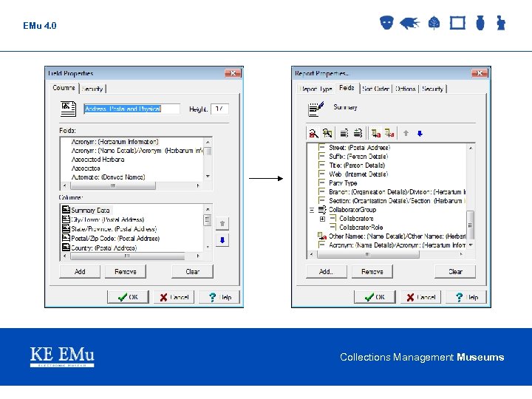Cancel the Report Properties dialog
532x399 pixels.
[x=420, y=297]
